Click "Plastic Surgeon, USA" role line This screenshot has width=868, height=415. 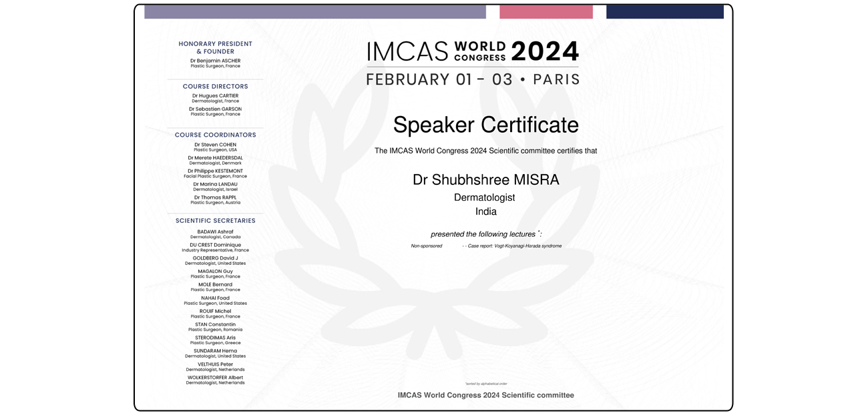point(215,150)
